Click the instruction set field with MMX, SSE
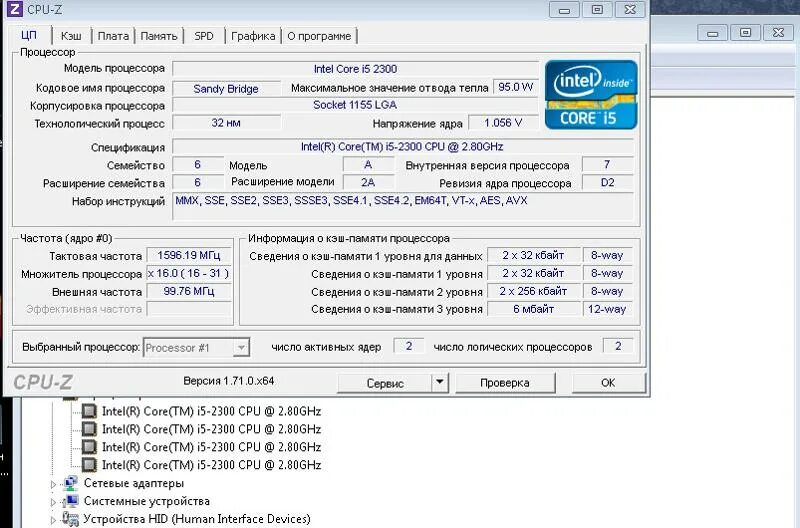The image size is (800, 528). click(403, 206)
